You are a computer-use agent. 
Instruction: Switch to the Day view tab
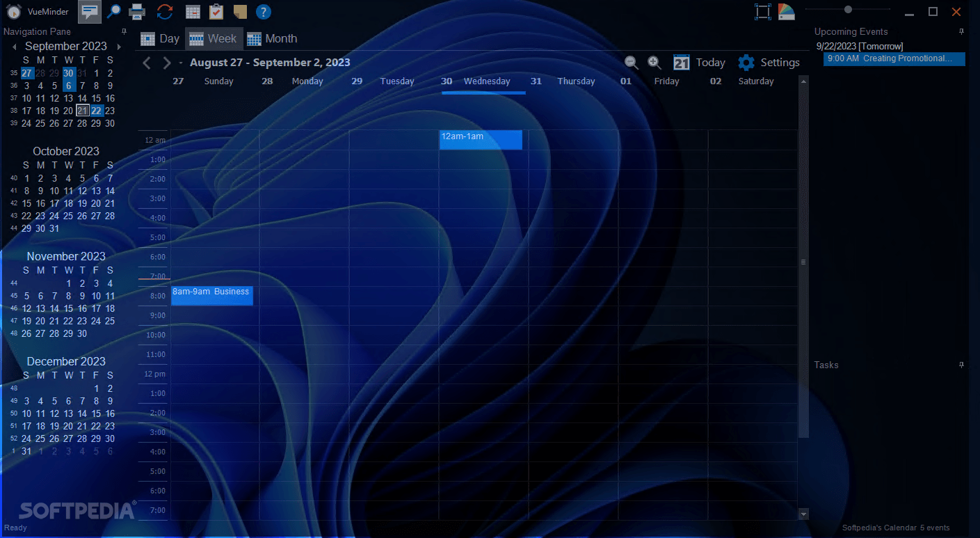pos(160,39)
